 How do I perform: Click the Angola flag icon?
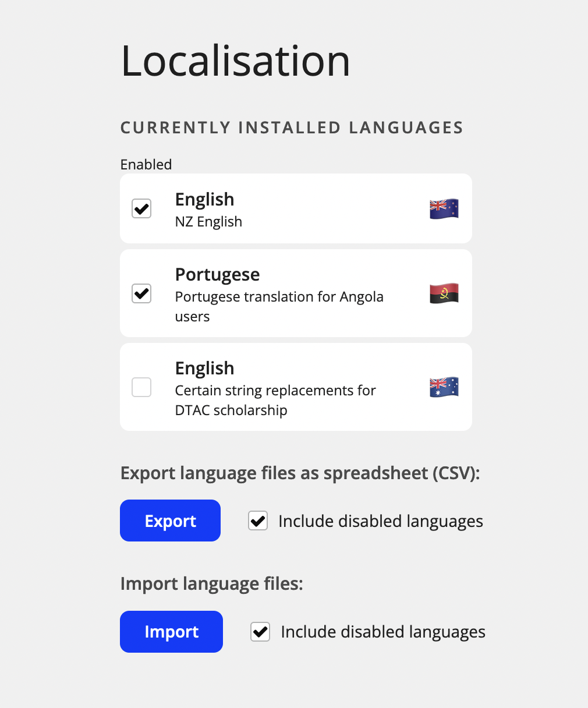point(444,293)
